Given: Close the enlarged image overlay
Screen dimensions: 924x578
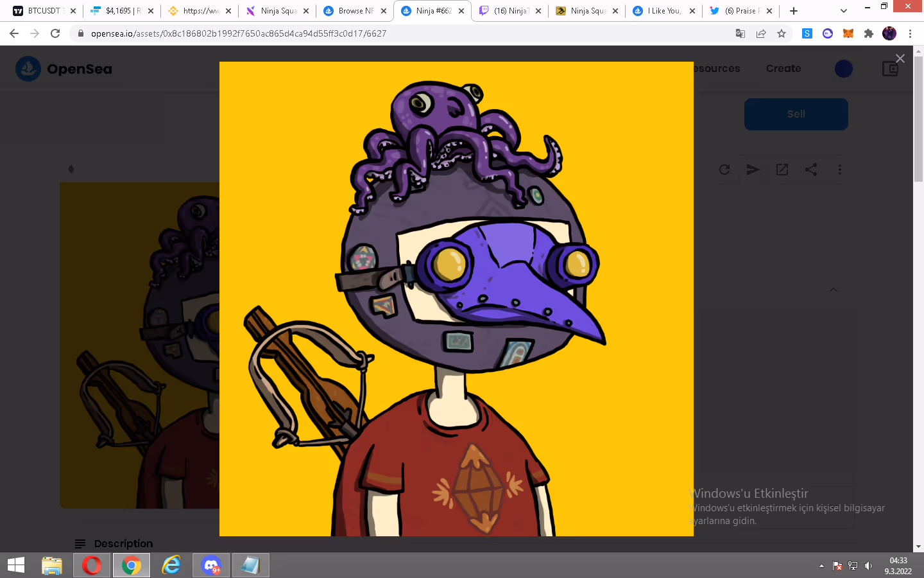Looking at the screenshot, I should click(x=900, y=58).
